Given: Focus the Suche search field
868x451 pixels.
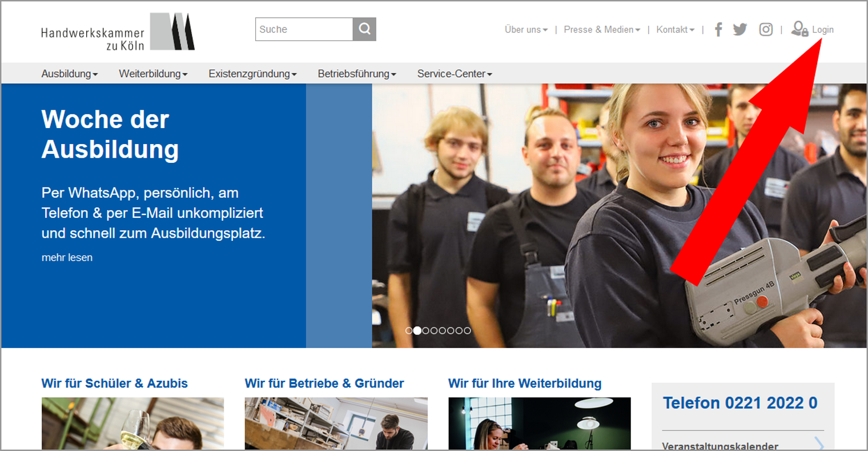Looking at the screenshot, I should 304,29.
